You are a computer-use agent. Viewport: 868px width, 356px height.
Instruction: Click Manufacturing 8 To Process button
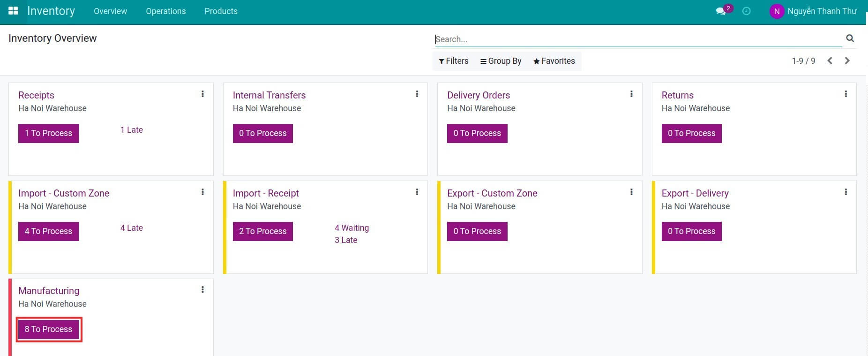[x=49, y=329]
